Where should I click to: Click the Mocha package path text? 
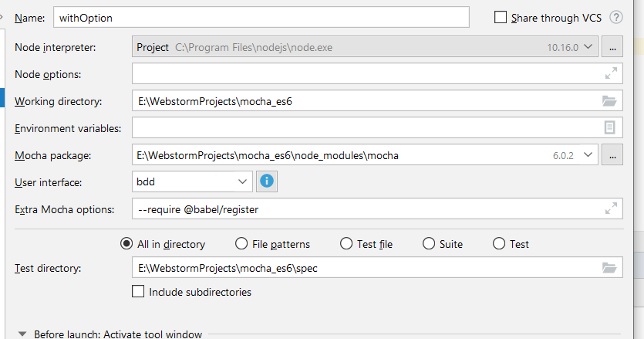coord(268,155)
